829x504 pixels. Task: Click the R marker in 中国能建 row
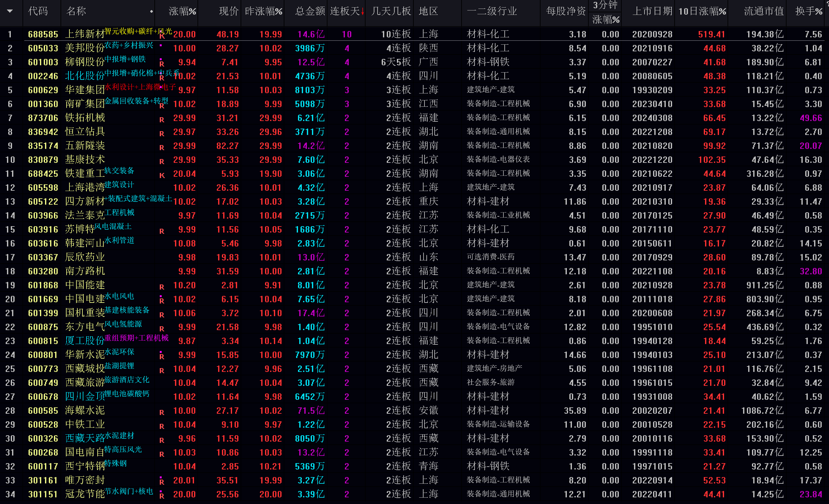click(x=162, y=287)
